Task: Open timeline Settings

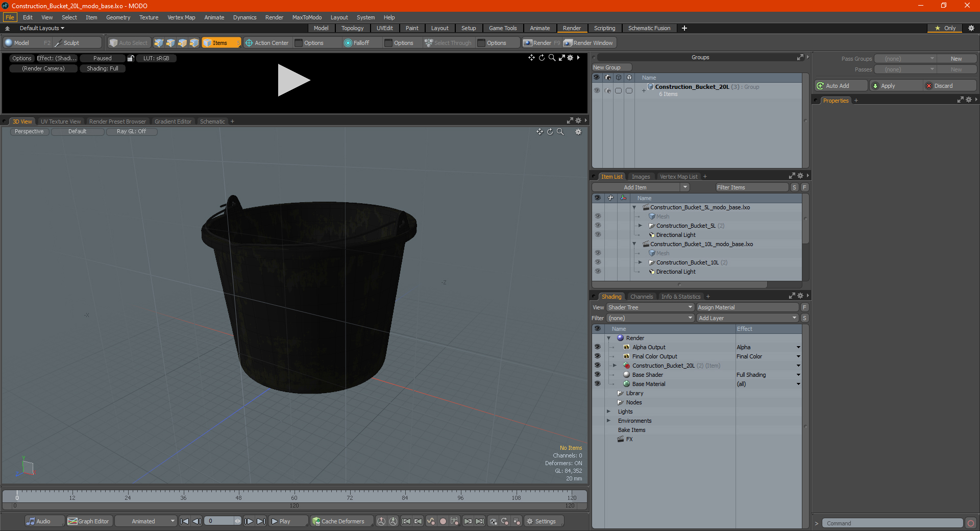Action: (x=544, y=521)
